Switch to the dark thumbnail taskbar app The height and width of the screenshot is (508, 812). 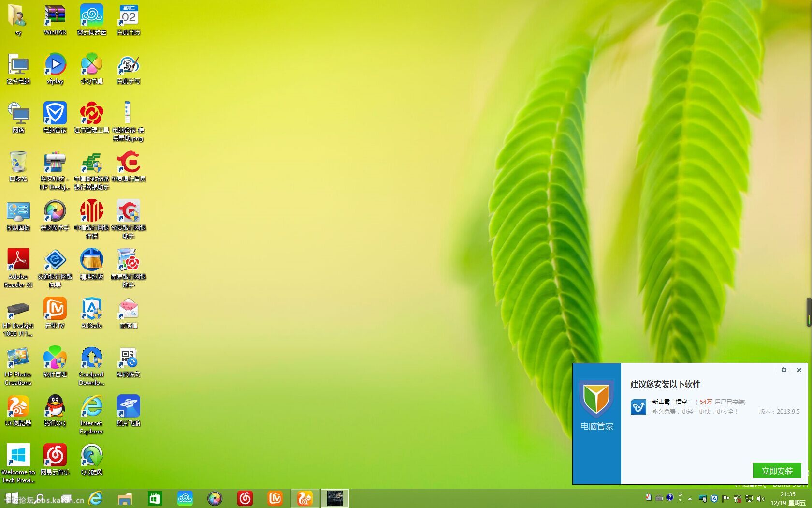coord(334,498)
